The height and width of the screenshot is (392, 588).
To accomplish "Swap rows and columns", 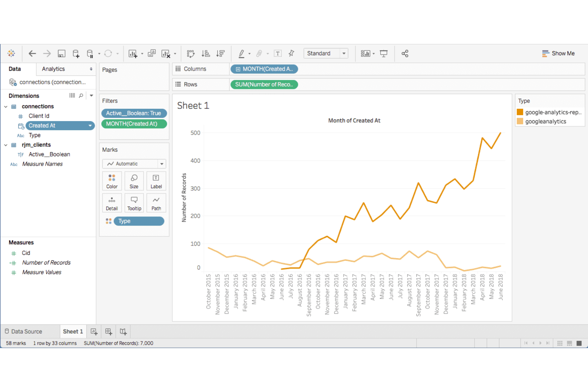I will click(x=191, y=54).
